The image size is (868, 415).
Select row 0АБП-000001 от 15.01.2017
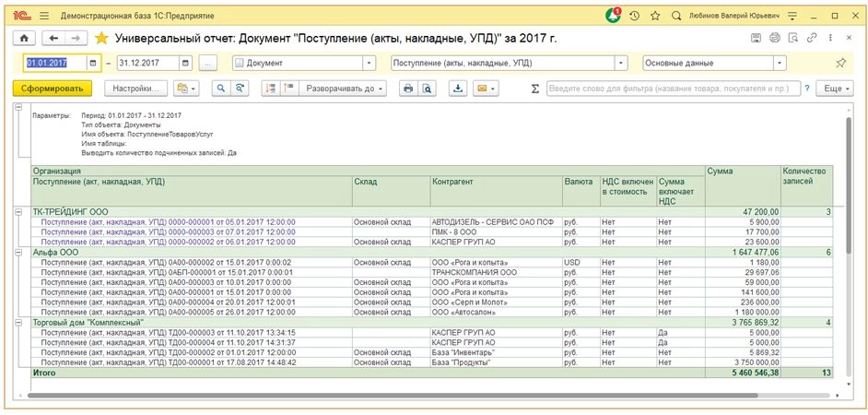click(x=167, y=272)
